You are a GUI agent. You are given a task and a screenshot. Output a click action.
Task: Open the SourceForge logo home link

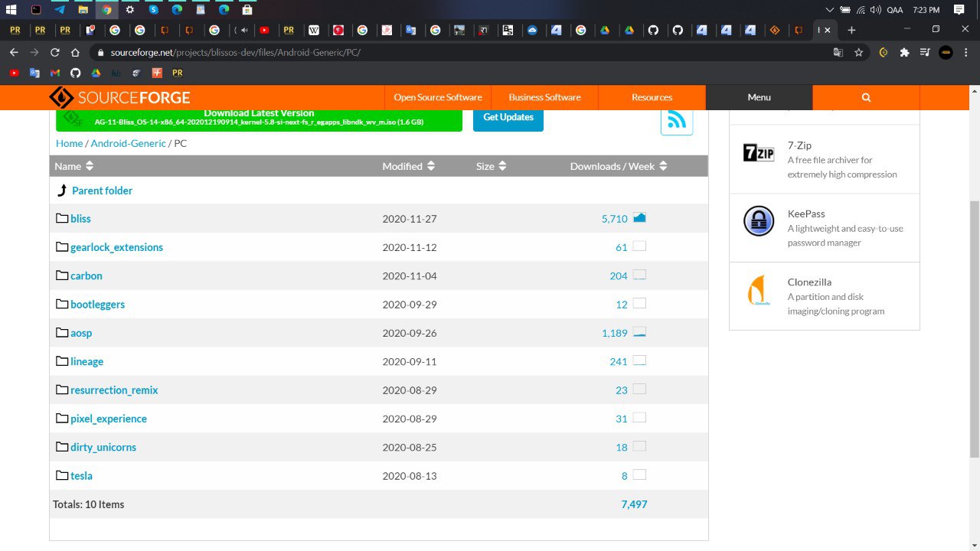(119, 97)
